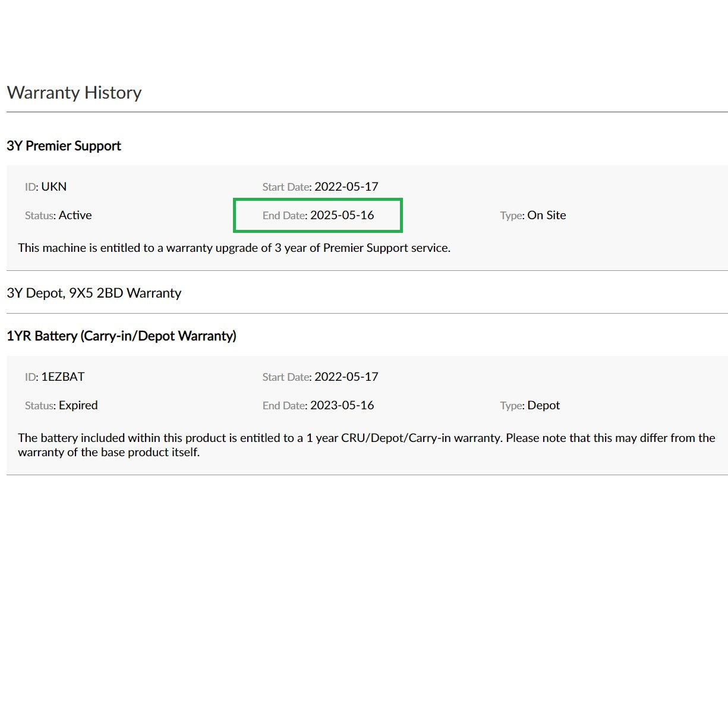Image resolution: width=728 pixels, height=717 pixels.
Task: Select the UKN warranty ID
Action: 53,187
